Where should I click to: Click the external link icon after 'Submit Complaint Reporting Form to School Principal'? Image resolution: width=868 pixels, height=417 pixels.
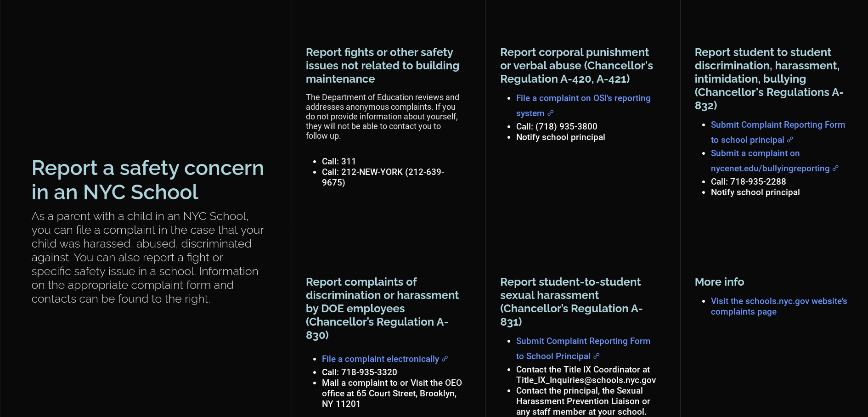tap(597, 356)
